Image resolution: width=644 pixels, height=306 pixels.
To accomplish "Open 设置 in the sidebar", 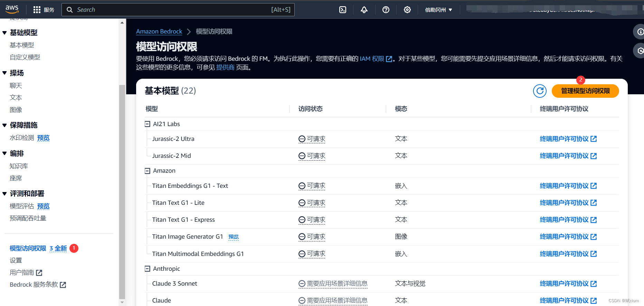I will (x=16, y=260).
